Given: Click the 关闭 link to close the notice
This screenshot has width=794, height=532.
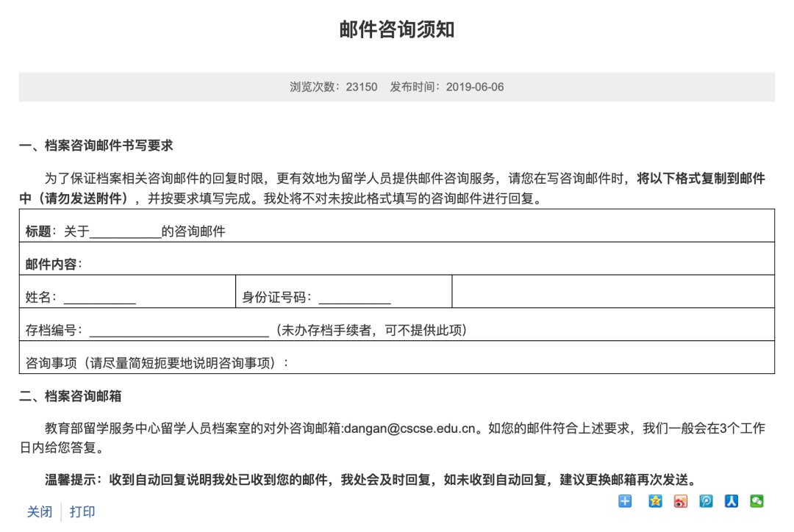Looking at the screenshot, I should (39, 511).
